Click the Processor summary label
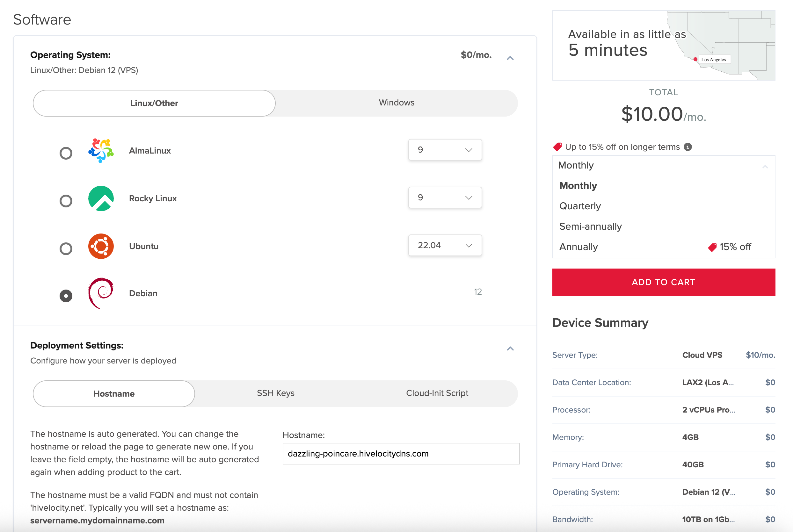793x532 pixels. [571, 410]
